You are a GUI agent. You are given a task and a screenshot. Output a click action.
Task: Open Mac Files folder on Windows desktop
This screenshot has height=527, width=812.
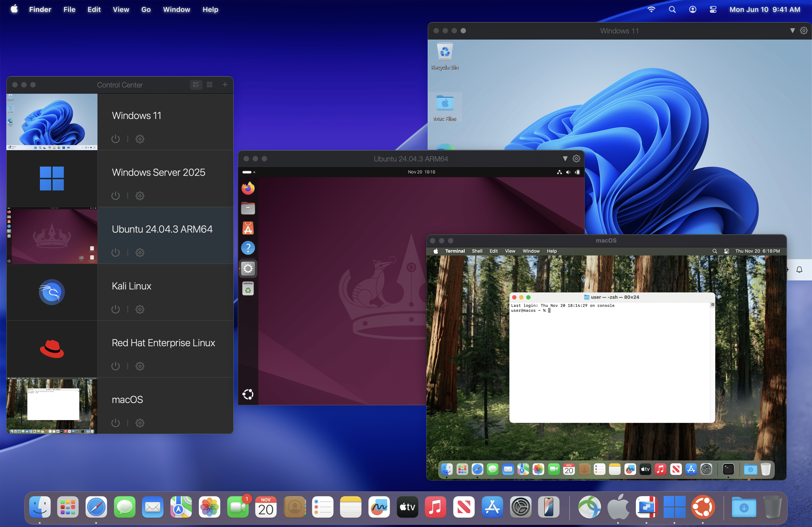(x=445, y=108)
